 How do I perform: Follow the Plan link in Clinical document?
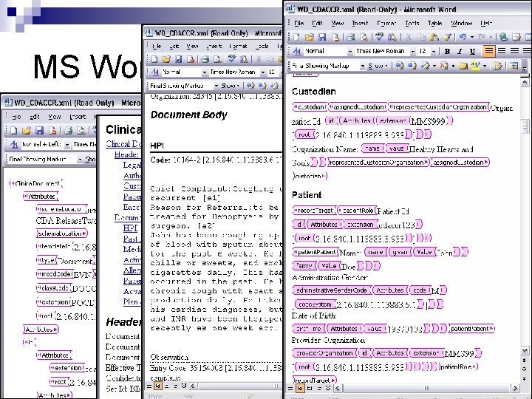pos(131,301)
